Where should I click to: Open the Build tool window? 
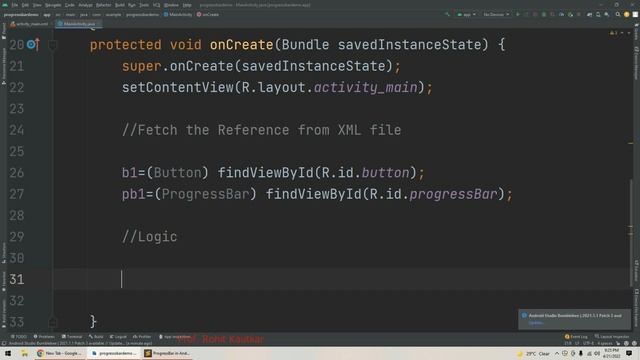pos(96,337)
